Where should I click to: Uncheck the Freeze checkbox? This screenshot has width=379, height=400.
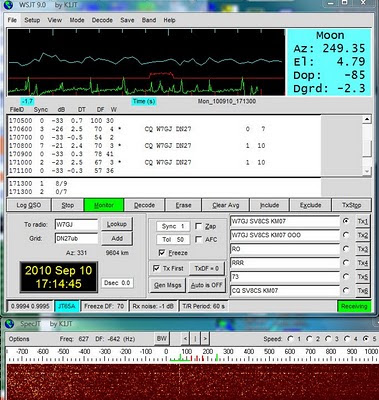[x=162, y=253]
